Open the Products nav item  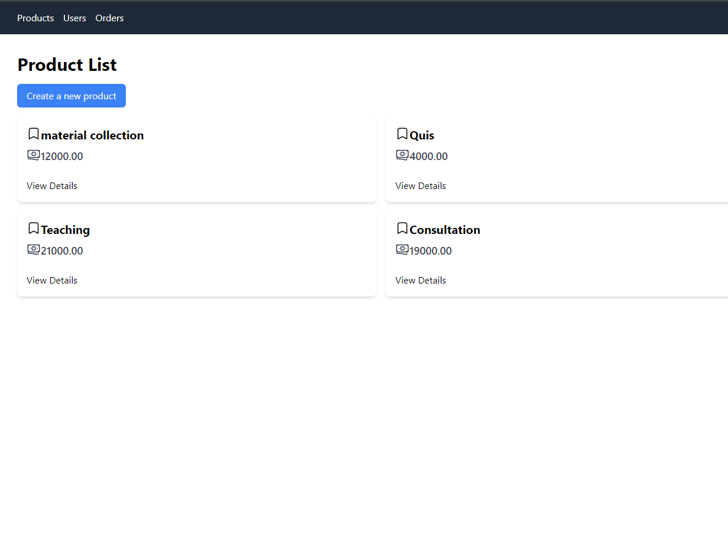click(x=35, y=18)
